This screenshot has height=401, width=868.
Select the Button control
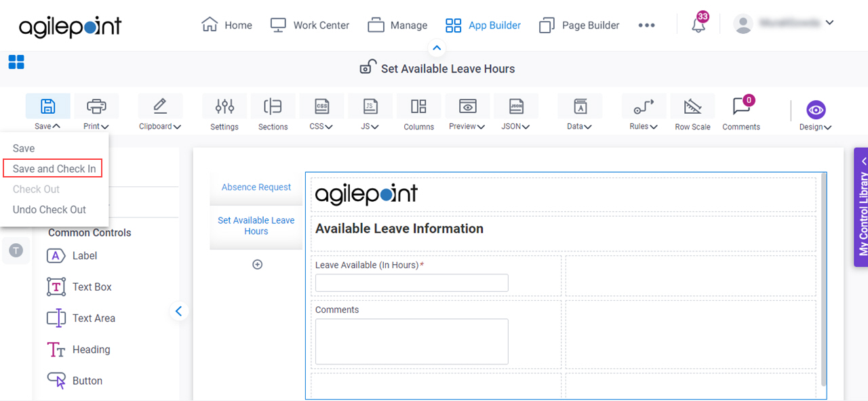click(75, 381)
